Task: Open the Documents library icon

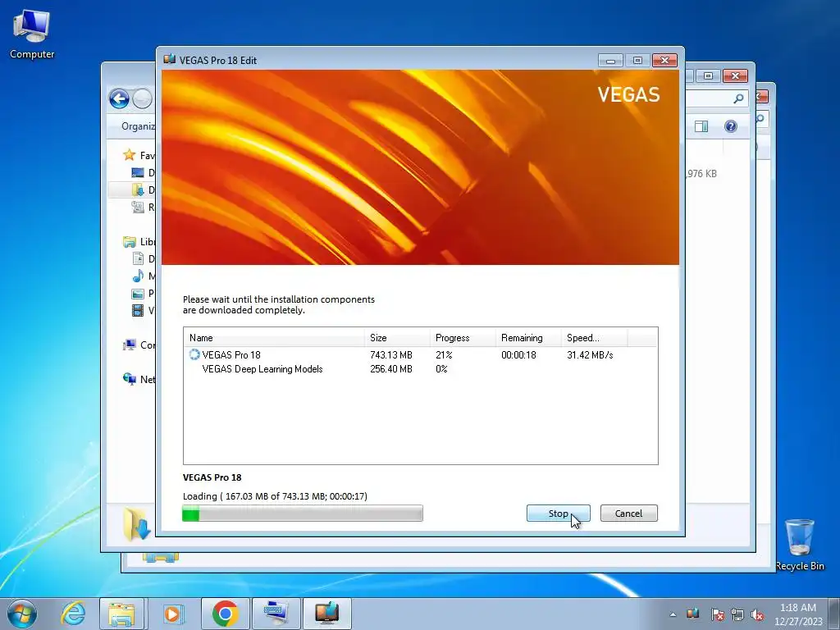Action: pos(138,258)
